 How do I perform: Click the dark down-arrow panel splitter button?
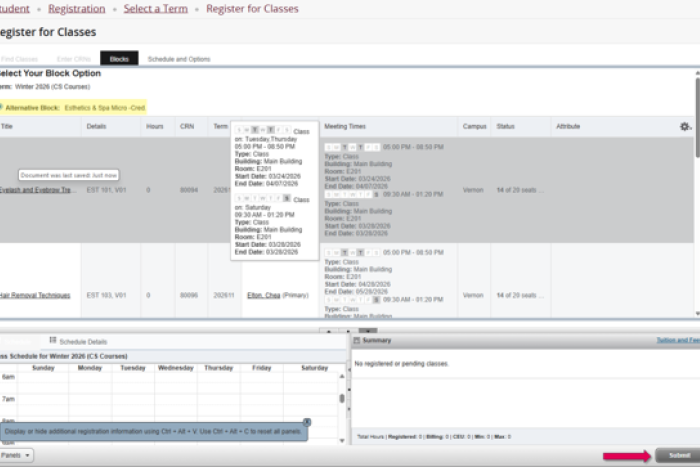coord(368,331)
